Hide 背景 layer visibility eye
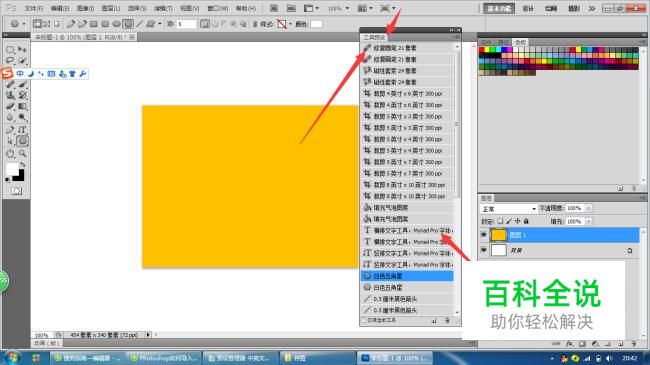The width and height of the screenshot is (650, 365). [x=483, y=250]
